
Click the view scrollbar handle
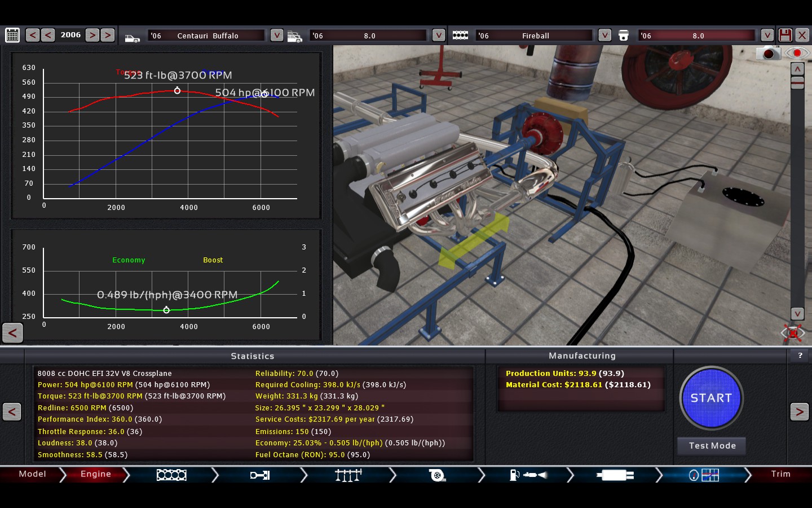pyautogui.click(x=797, y=83)
